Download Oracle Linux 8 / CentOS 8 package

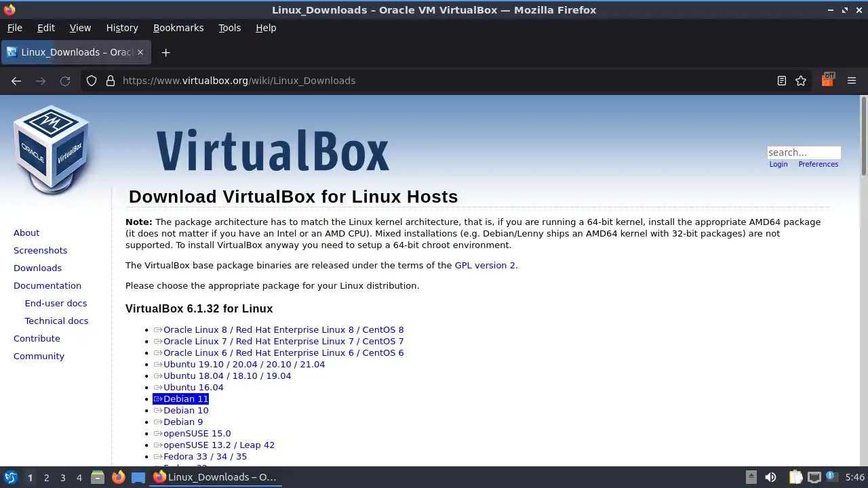[x=279, y=329]
